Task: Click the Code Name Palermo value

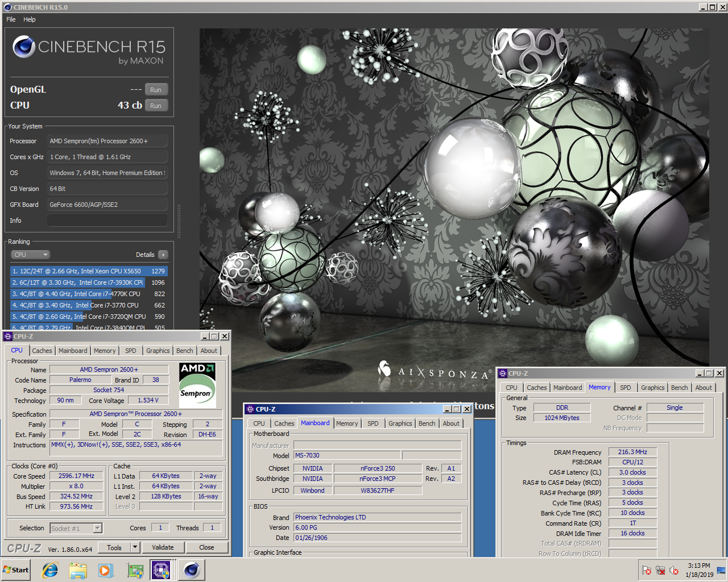Action: coord(80,380)
